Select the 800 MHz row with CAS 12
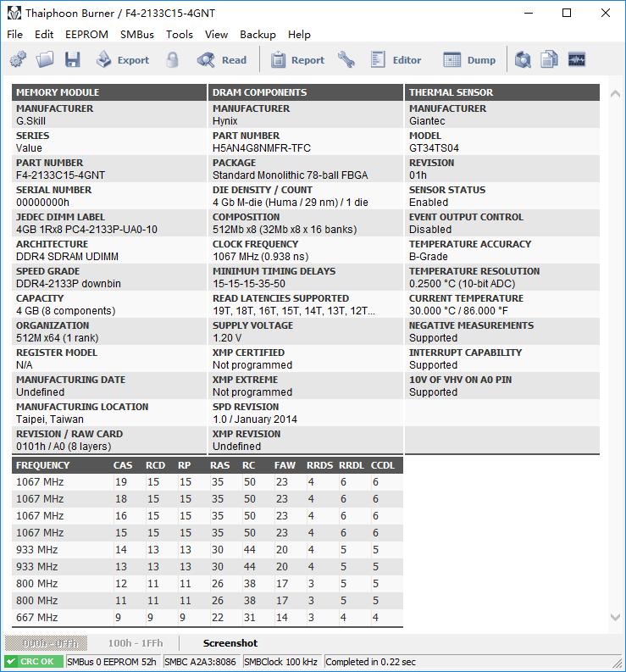The height and width of the screenshot is (672, 626). coord(208,583)
